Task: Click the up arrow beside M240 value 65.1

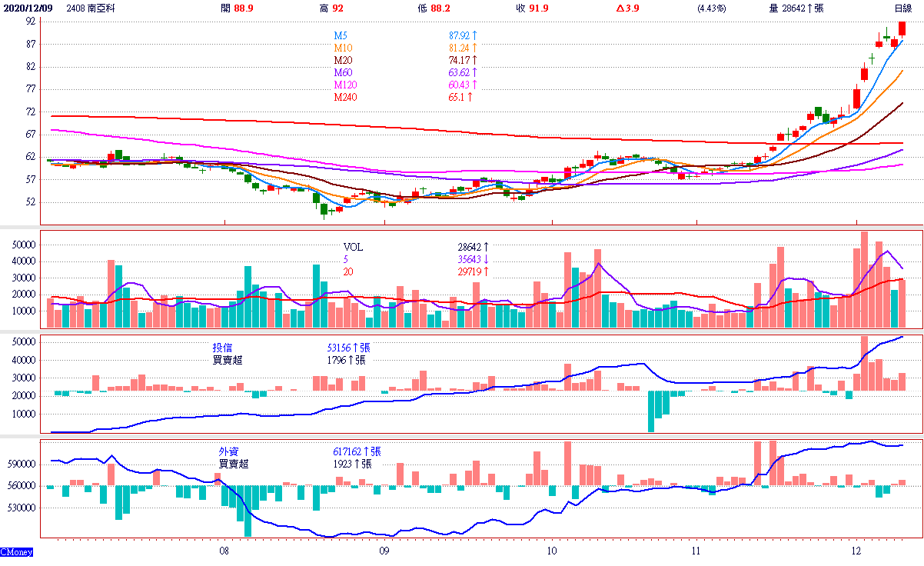Action: (x=469, y=97)
